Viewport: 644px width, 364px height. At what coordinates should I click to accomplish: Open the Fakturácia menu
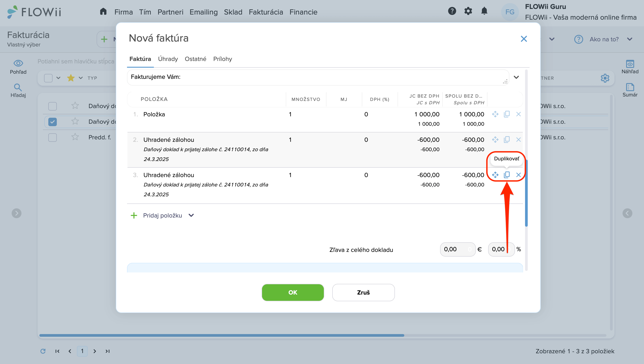(266, 12)
